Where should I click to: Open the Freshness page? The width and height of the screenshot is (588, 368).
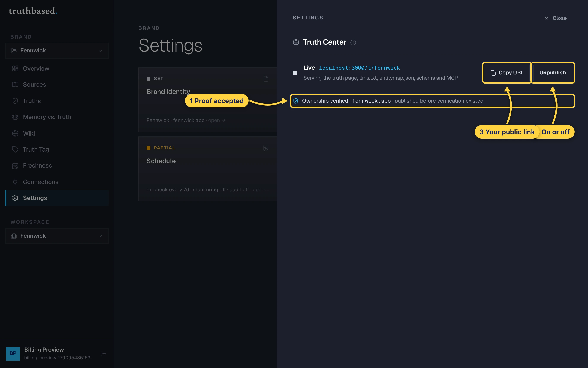[57, 166]
